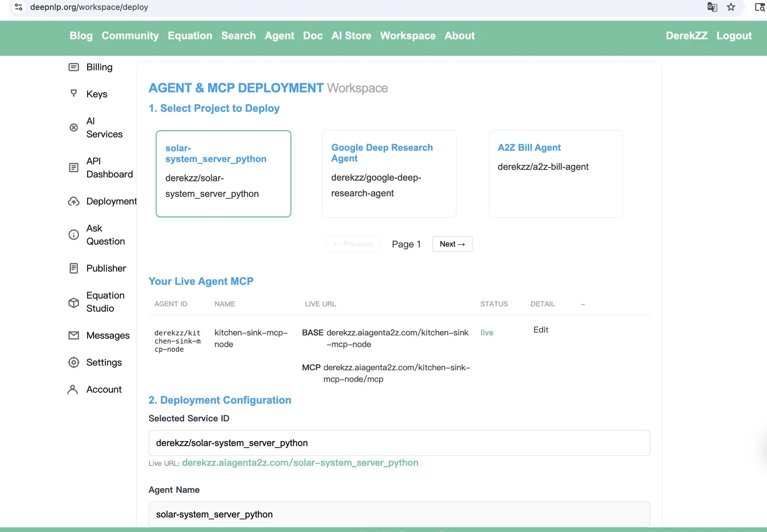Open Search in the top navigation
The height and width of the screenshot is (532, 767).
tap(238, 36)
